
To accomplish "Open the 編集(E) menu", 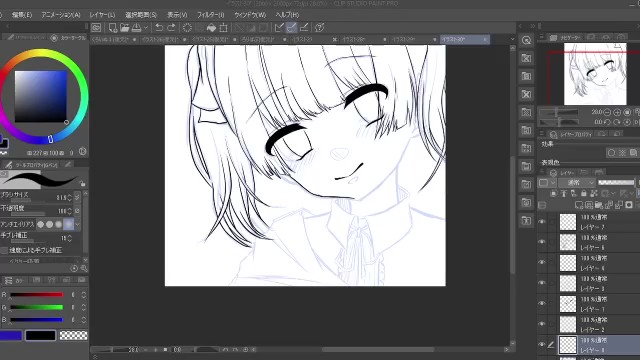I will coord(22,15).
